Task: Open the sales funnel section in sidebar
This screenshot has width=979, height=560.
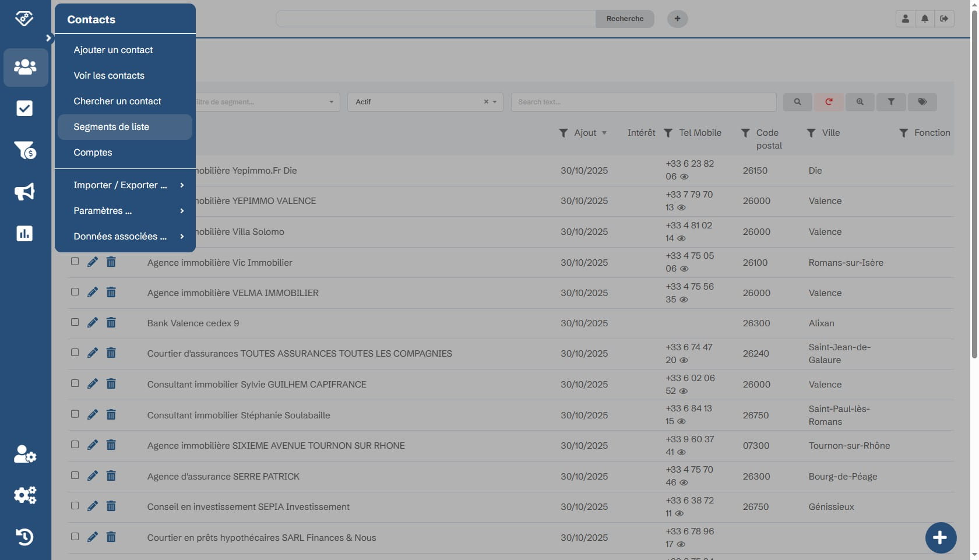Action: tap(24, 150)
